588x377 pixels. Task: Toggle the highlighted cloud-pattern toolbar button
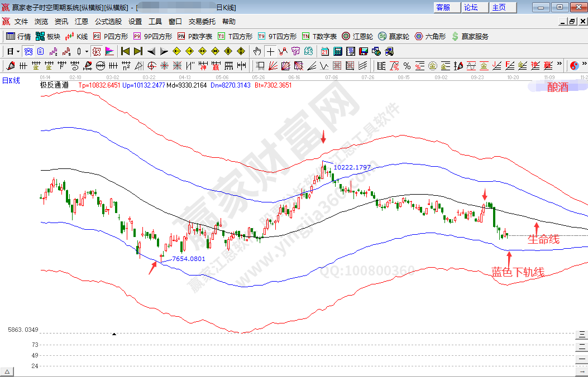28,51
